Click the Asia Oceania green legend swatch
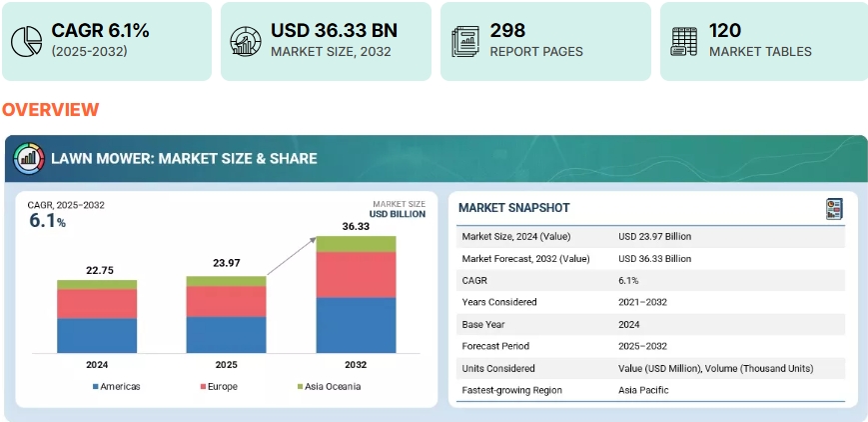Image resolution: width=868 pixels, height=422 pixels. click(299, 387)
